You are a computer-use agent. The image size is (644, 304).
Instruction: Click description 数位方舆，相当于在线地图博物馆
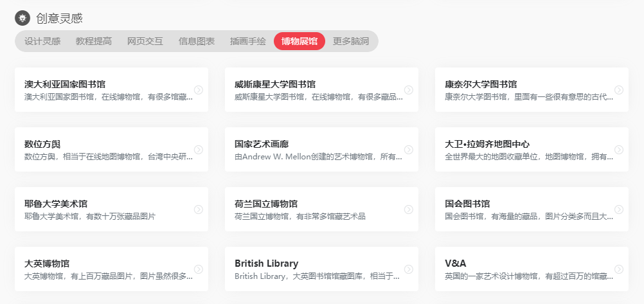point(109,157)
